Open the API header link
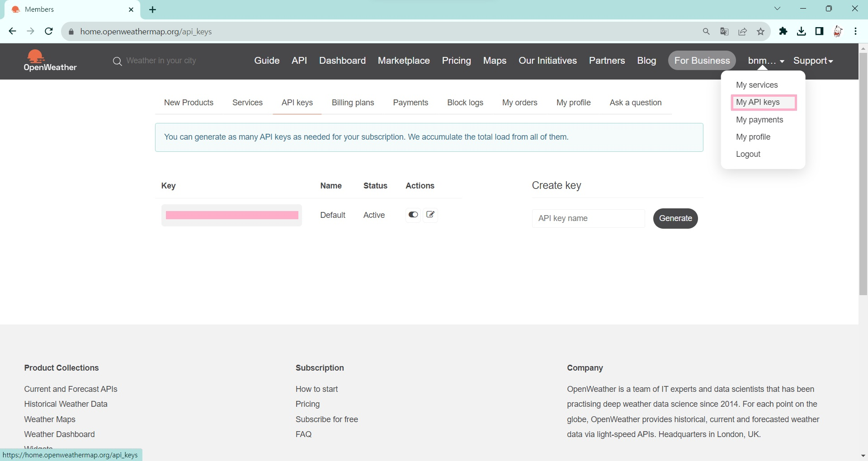The image size is (868, 461). [x=299, y=61]
